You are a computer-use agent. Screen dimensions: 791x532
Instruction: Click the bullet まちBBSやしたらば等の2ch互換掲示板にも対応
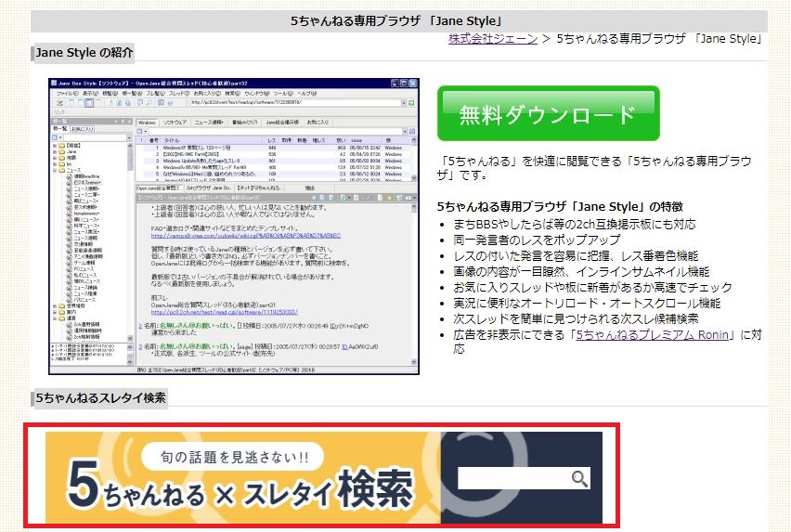pyautogui.click(x=574, y=225)
